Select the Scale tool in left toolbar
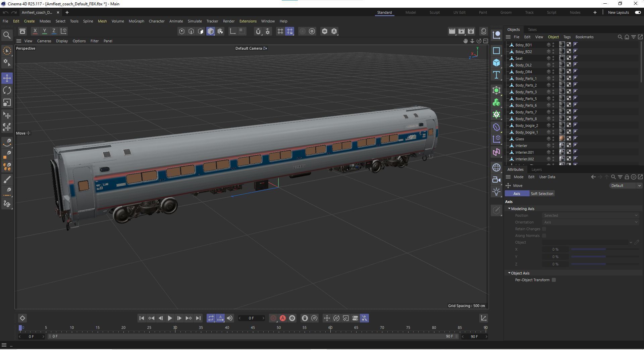This screenshot has width=644, height=350. pyautogui.click(x=7, y=102)
